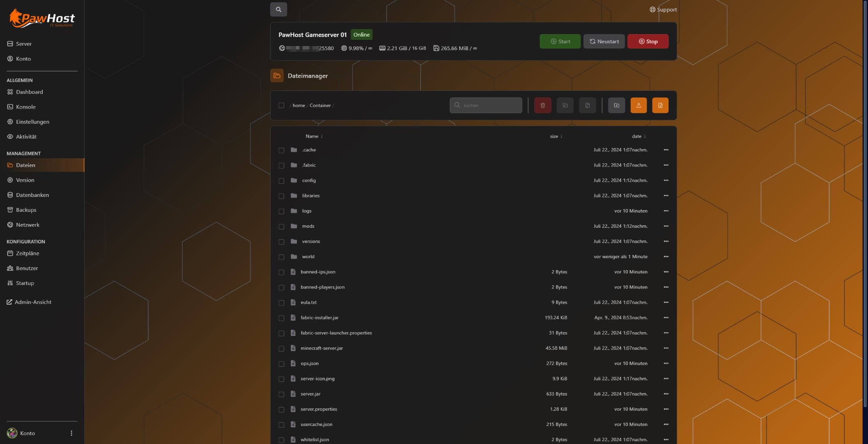868x444 pixels.
Task: Open Konsole in the sidebar
Action: tap(25, 107)
